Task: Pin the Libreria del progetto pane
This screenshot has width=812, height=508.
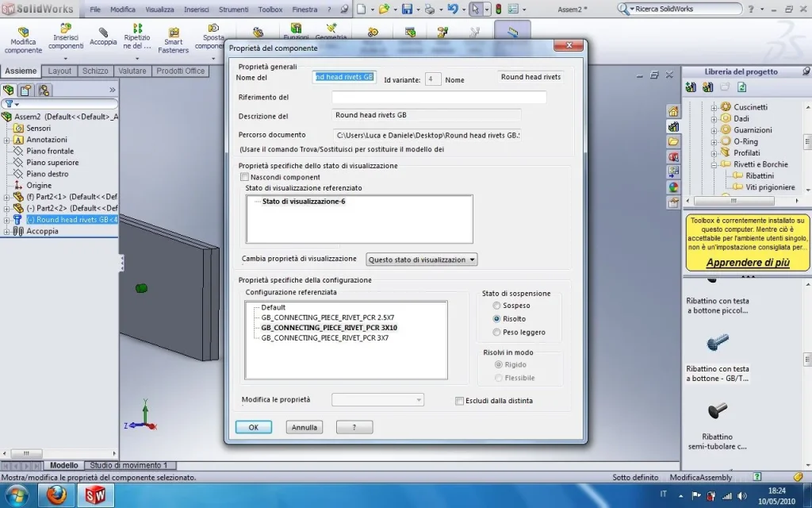Action: click(x=806, y=71)
